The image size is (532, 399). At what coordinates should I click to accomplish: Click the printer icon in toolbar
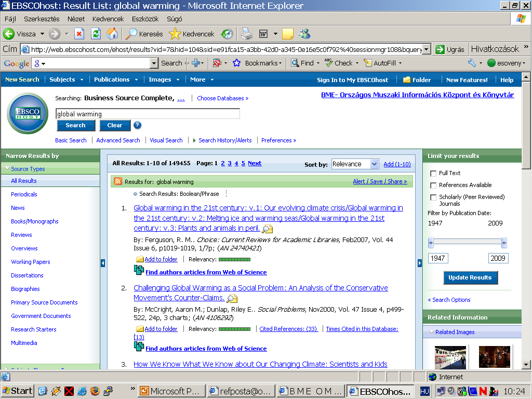[x=247, y=34]
